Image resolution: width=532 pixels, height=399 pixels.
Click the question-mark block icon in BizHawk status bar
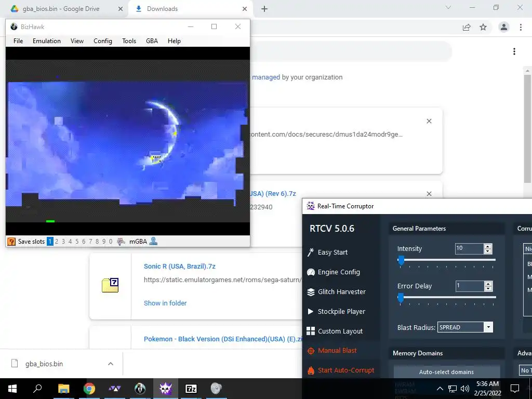tap(11, 242)
